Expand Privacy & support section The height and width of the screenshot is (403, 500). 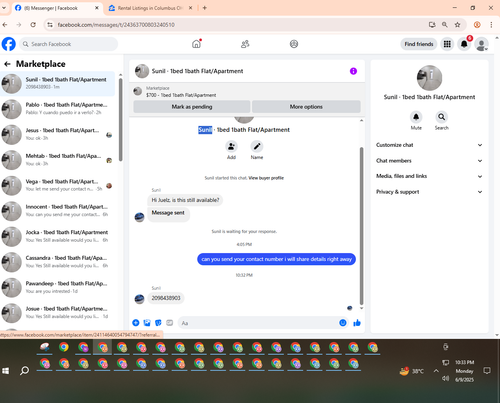click(x=429, y=192)
